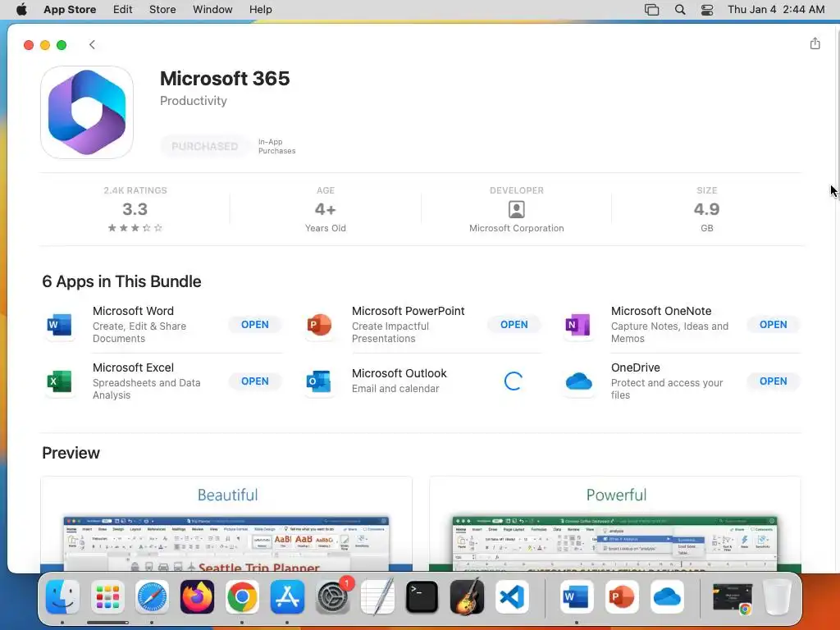Image resolution: width=840 pixels, height=630 pixels.
Task: Click the Microsoft 365 app icon
Action: pos(87,112)
